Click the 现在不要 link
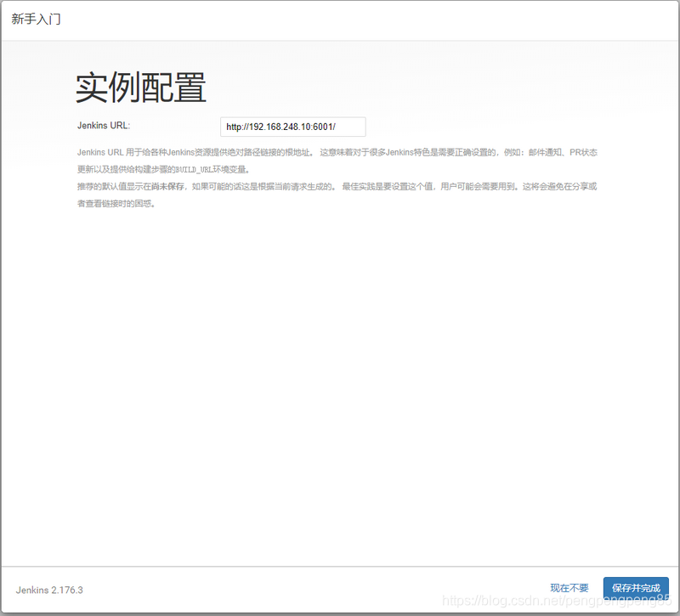Viewport: 680px width, 616px height. pos(569,588)
